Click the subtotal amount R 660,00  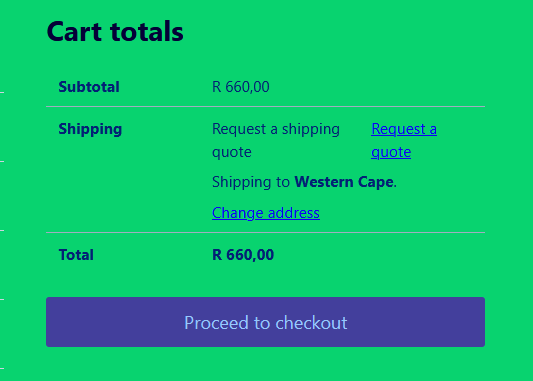click(x=241, y=87)
